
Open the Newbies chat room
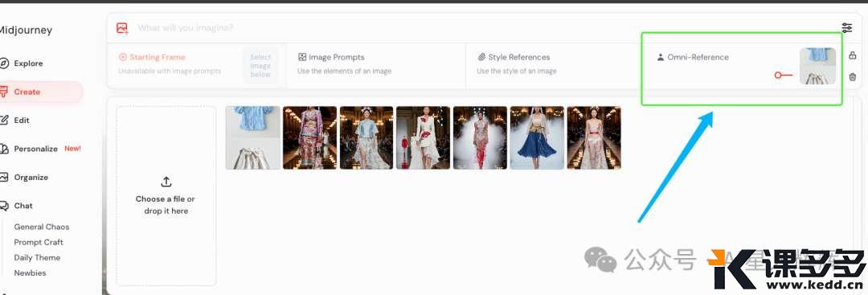pyautogui.click(x=30, y=273)
